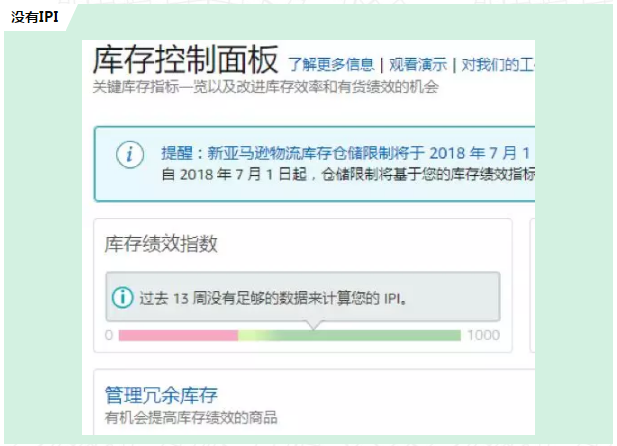Click the 过去 13 周 IPI notice box
Screen dimensions: 617x446
303,297
